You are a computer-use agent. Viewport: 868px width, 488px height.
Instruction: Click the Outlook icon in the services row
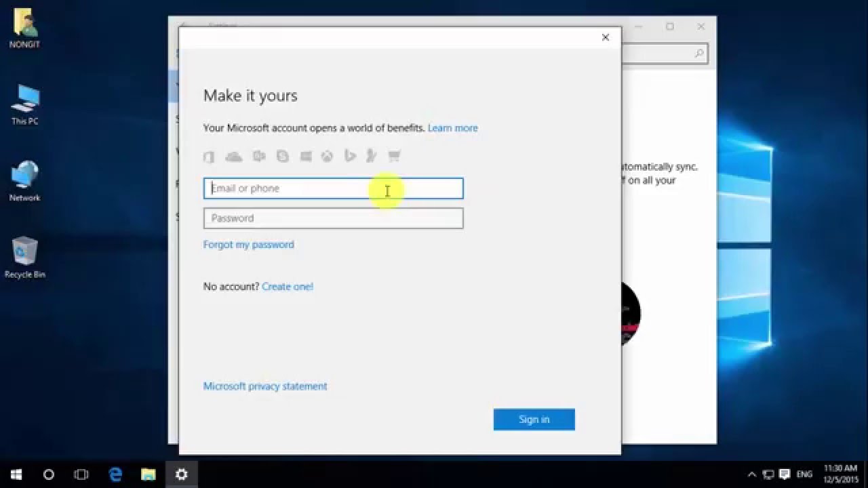point(258,157)
